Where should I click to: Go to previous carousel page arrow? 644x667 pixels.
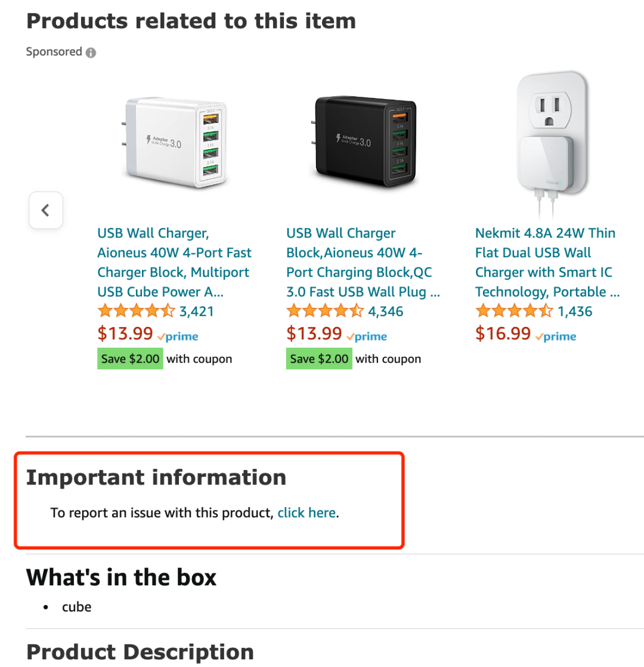point(46,210)
